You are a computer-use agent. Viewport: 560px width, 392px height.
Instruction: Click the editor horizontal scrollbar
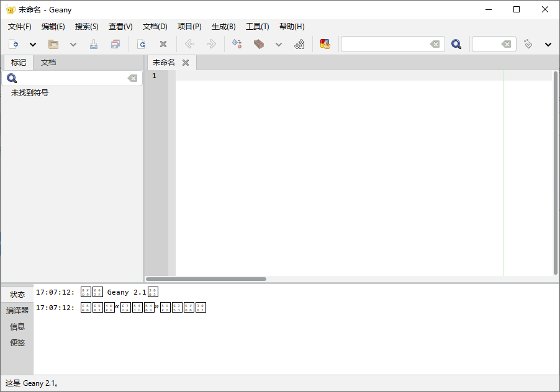(x=205, y=279)
